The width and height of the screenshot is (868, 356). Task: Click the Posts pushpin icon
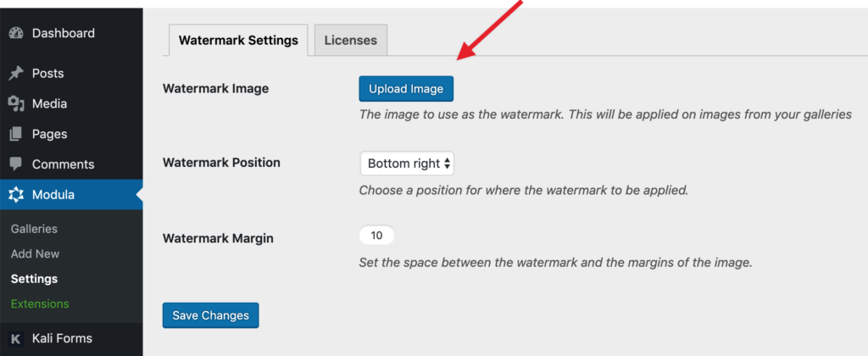tap(16, 74)
